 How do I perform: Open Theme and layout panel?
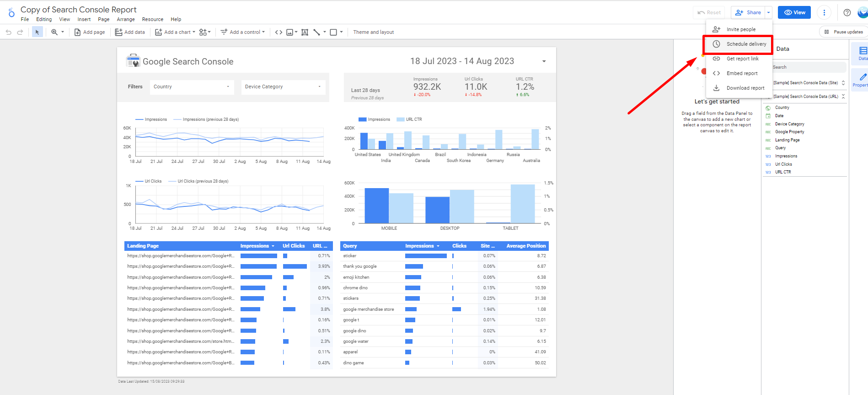pos(373,32)
